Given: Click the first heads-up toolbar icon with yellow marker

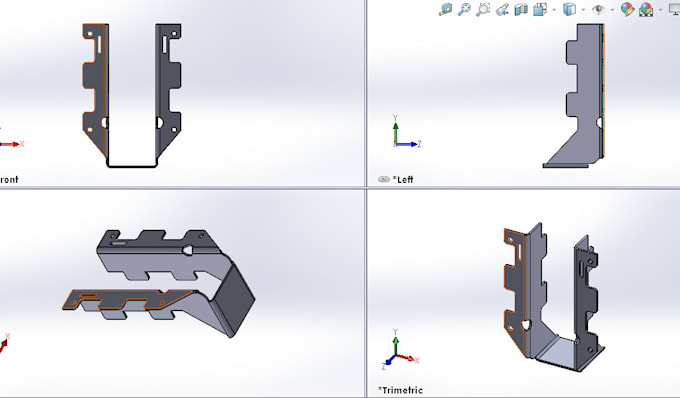Looking at the screenshot, I should coord(446,9).
